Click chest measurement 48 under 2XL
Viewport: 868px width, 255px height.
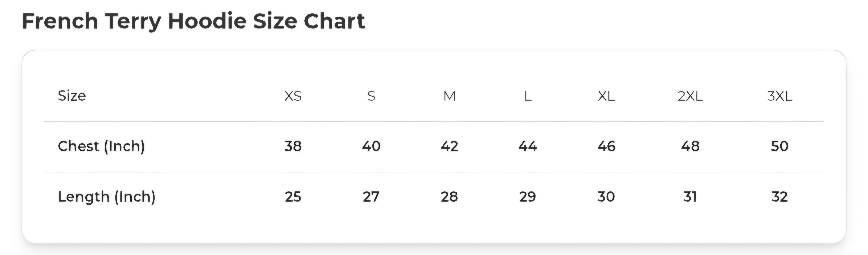coord(690,146)
